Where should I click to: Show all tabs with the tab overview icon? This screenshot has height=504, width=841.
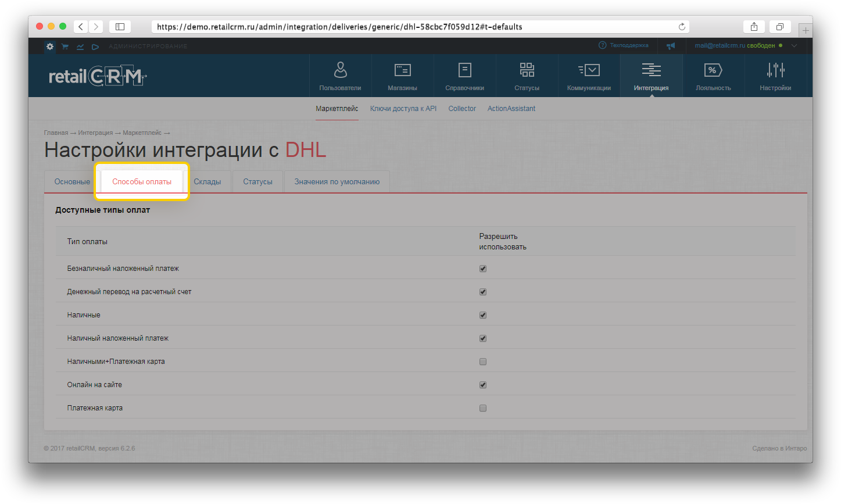click(x=780, y=27)
